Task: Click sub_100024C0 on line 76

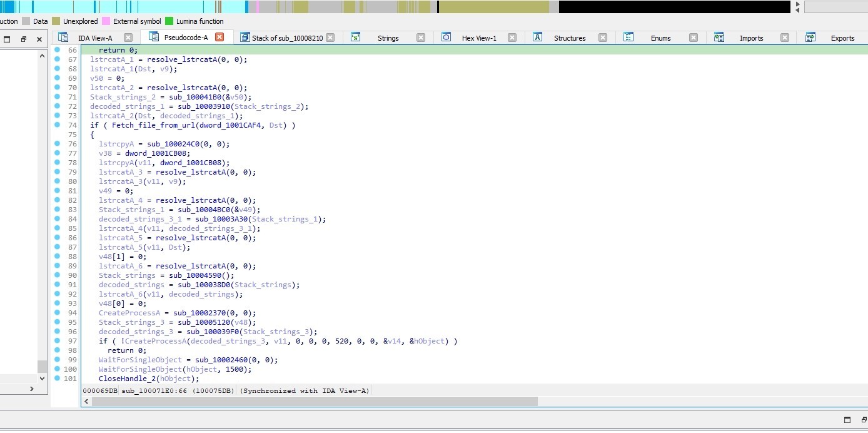Action: point(173,144)
